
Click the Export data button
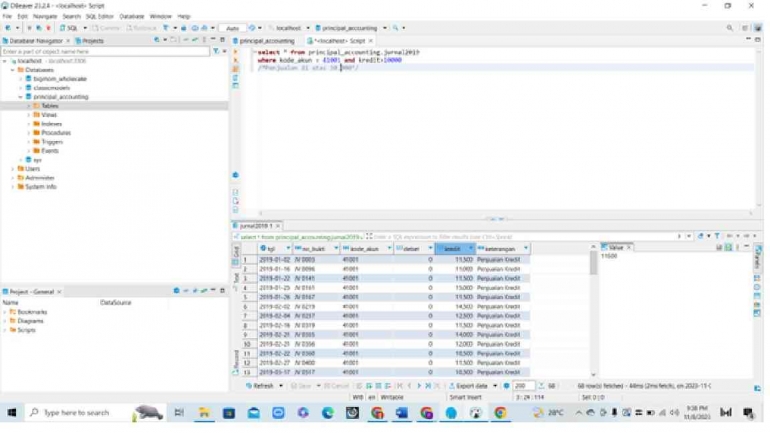click(x=468, y=386)
